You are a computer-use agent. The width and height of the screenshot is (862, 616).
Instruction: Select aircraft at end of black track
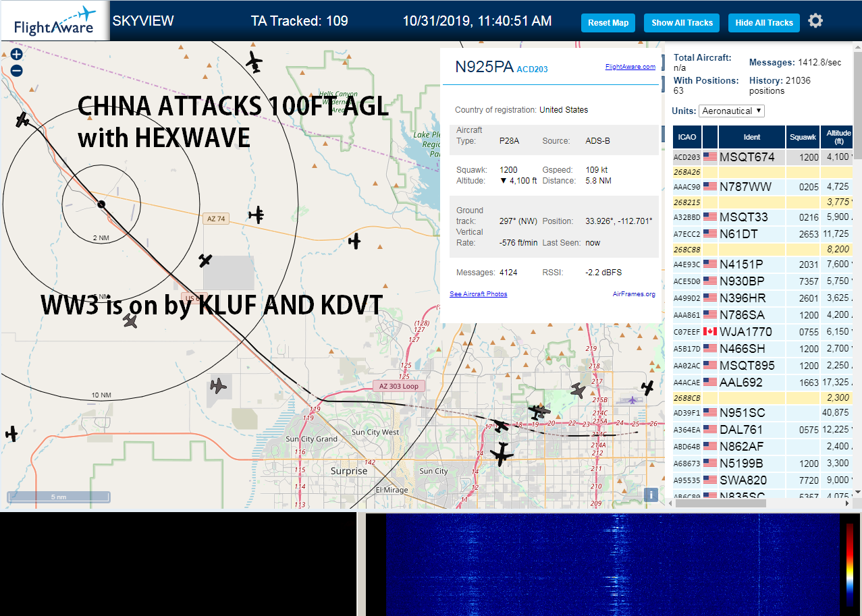click(23, 120)
